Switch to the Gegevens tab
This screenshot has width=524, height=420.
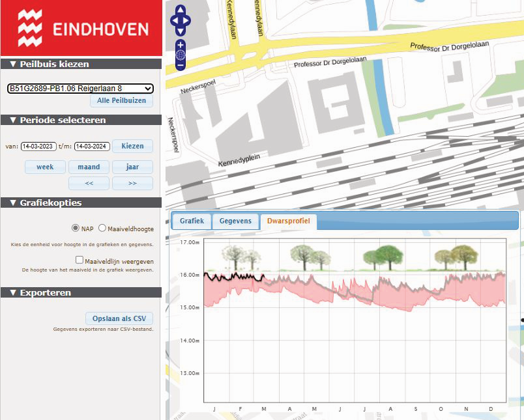pyautogui.click(x=235, y=221)
